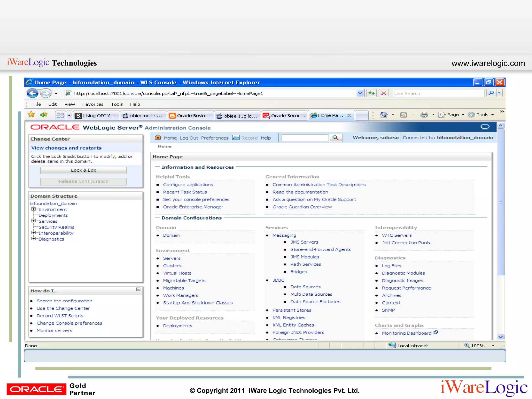Click the Favorites star icon
This screenshot has height=399, width=532.
31,115
